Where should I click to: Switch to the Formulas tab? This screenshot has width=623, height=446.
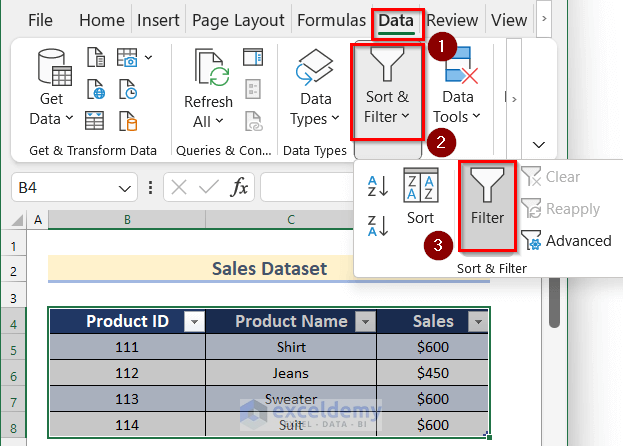[x=331, y=20]
